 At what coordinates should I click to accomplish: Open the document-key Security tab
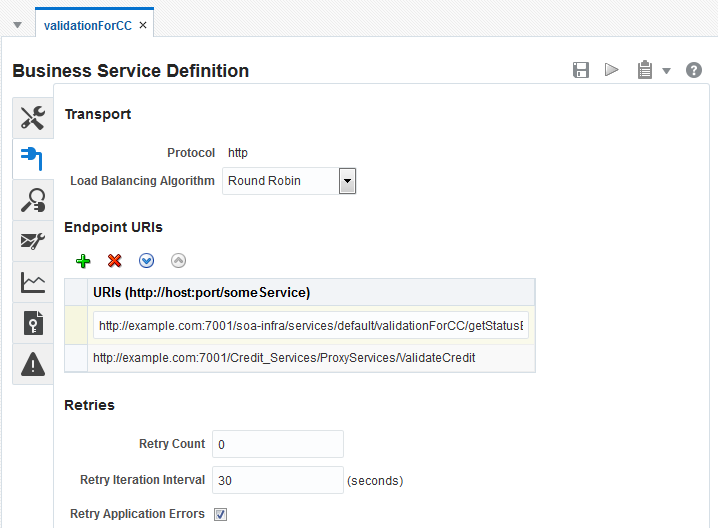33,323
